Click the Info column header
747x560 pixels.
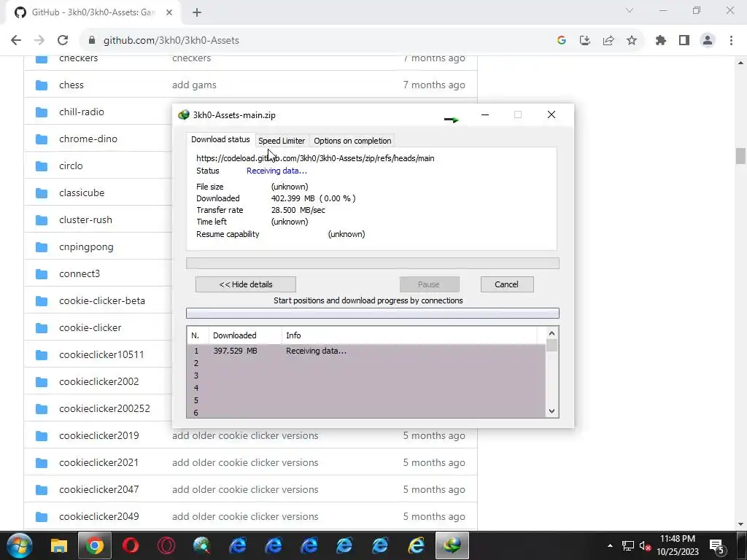409,335
